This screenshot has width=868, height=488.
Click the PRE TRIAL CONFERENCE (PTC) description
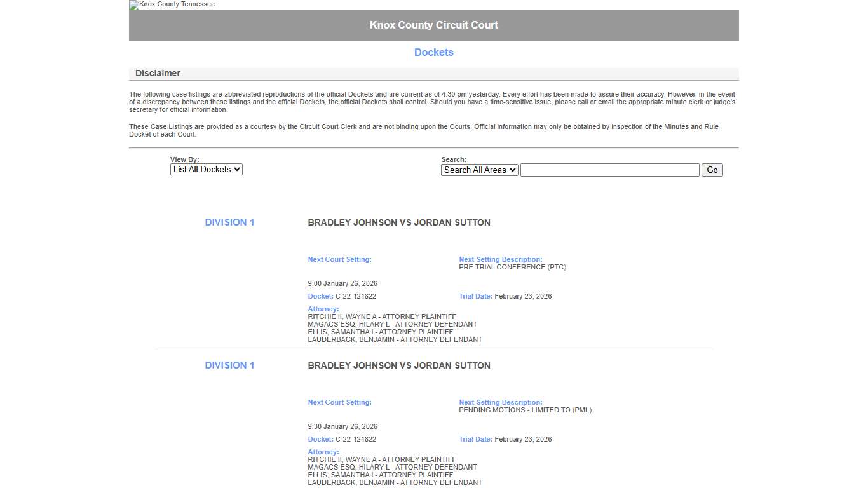click(512, 267)
